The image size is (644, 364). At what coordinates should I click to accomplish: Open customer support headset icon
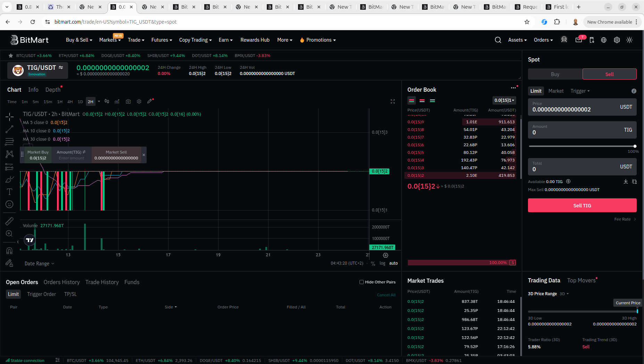[x=564, y=40]
